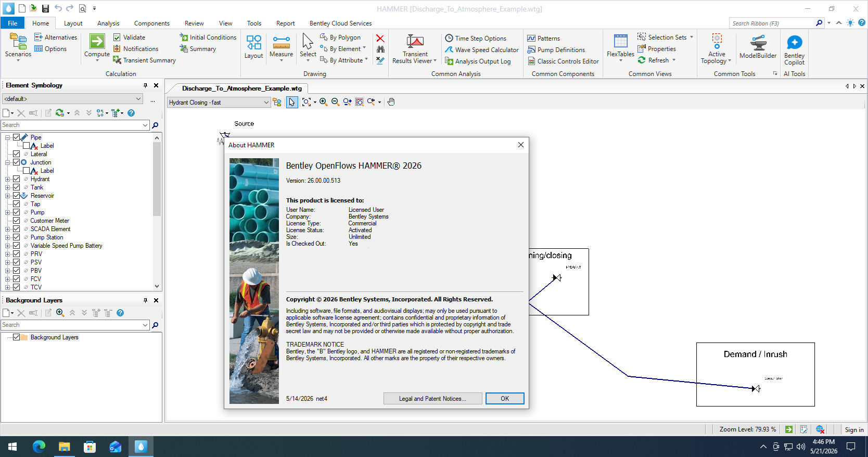This screenshot has height=457, width=868.
Task: Launch ModelBuilder
Action: [758, 47]
